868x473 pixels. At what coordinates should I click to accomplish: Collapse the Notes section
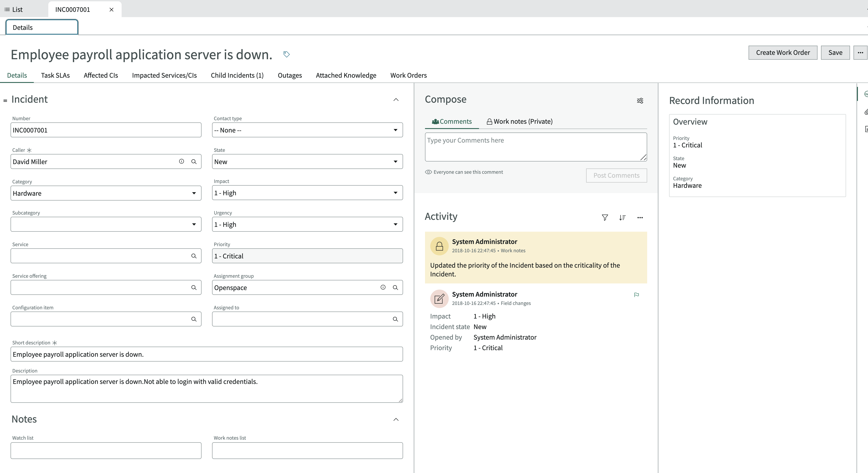pos(396,419)
